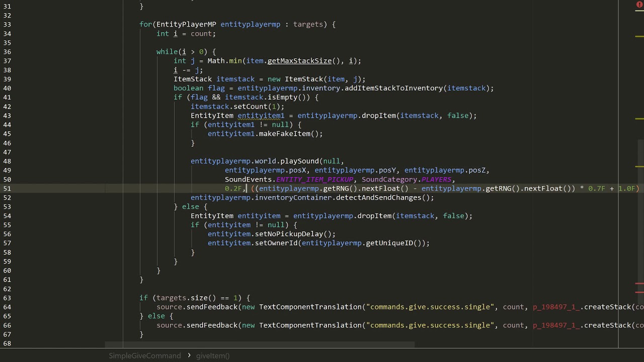This screenshot has height=362, width=644.
Task: Click the 0.2F float literal
Action: pos(233,189)
